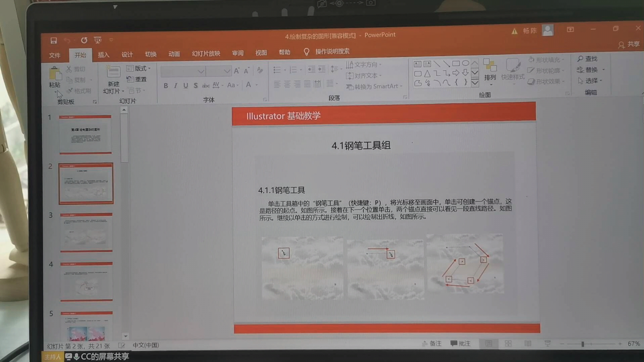Switch to 切换 Transitions tab
Image resolution: width=644 pixels, height=362 pixels.
pyautogui.click(x=151, y=54)
